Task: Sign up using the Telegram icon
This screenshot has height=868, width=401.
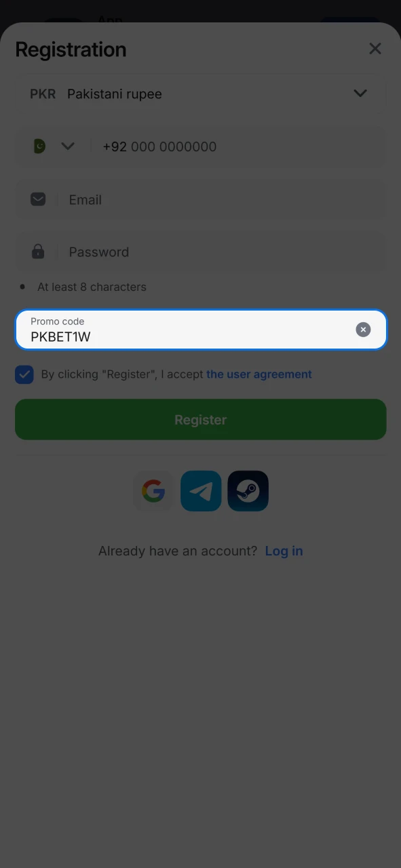Action: pos(201,491)
